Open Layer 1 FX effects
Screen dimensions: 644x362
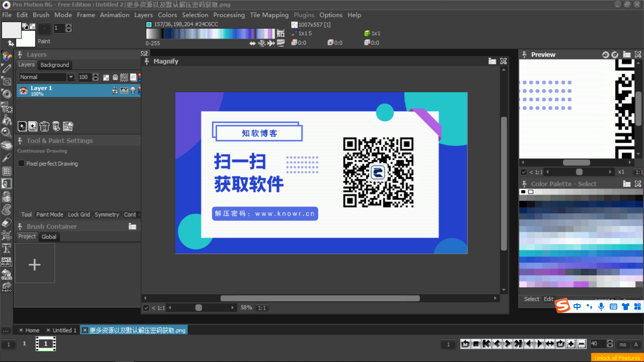(x=124, y=90)
